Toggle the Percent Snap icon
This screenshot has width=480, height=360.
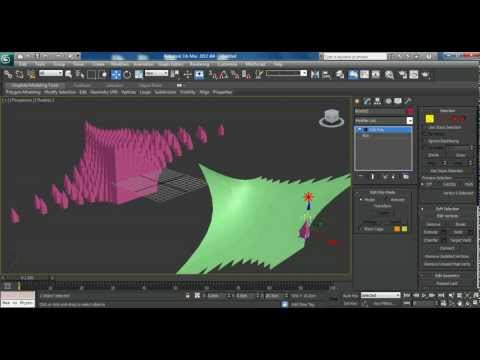tap(235, 74)
